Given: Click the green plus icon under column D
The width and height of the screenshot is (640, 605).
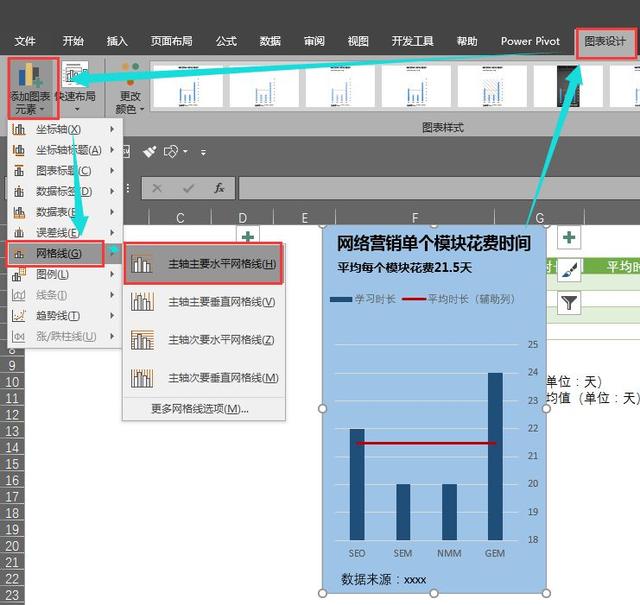Looking at the screenshot, I should coord(248,236).
